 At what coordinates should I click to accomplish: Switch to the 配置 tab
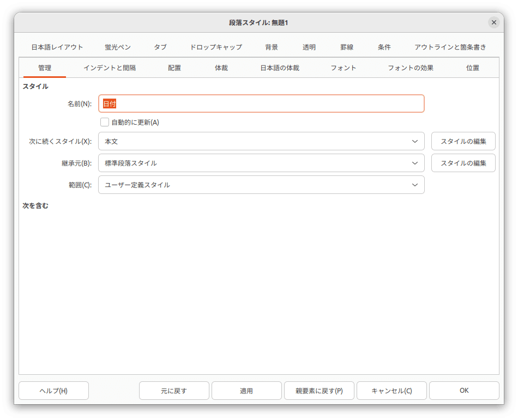[174, 68]
